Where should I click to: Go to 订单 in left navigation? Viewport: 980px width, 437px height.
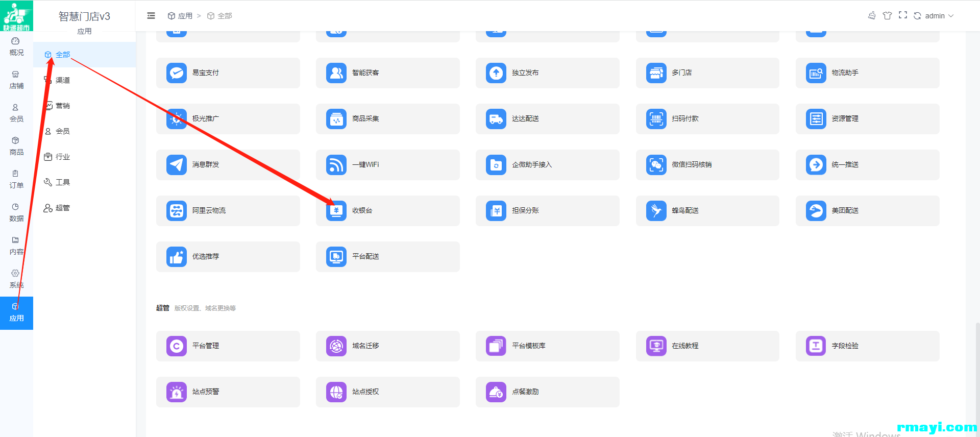[16, 180]
